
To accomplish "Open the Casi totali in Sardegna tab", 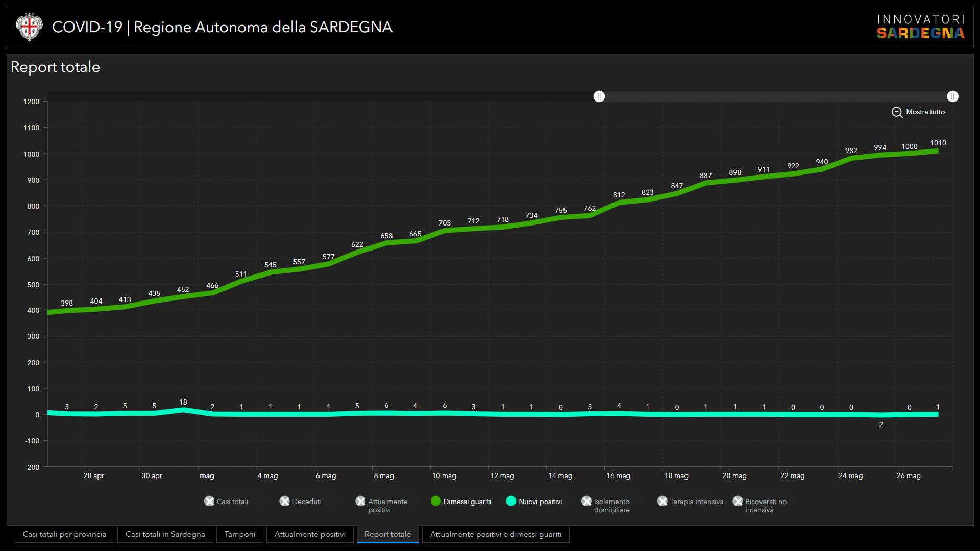I will (x=165, y=534).
